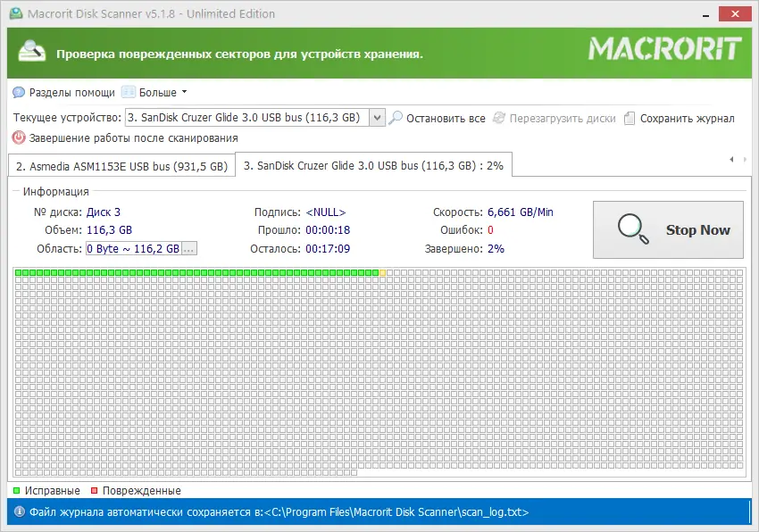
Task: Click the yellow currently-scanning sector block
Action: point(382,272)
